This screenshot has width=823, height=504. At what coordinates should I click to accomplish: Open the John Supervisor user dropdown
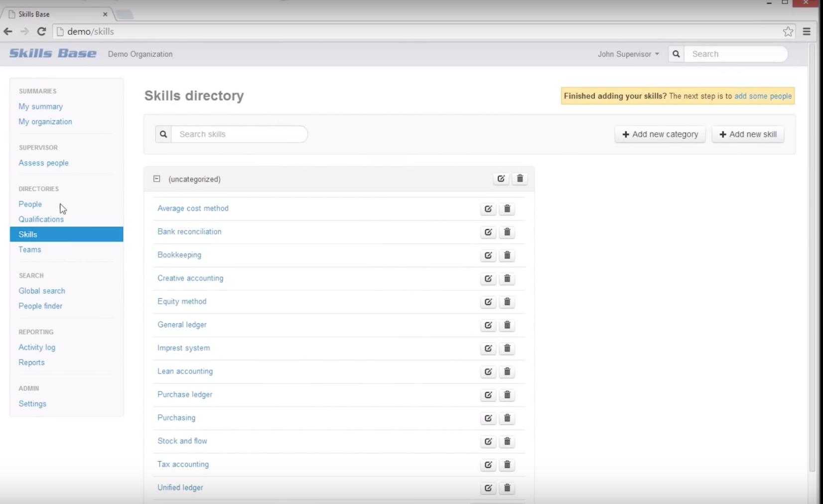(x=628, y=54)
